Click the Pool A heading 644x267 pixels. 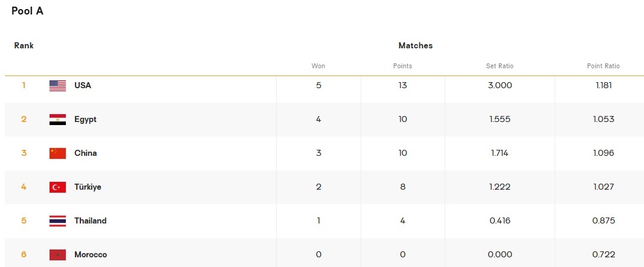pyautogui.click(x=27, y=11)
